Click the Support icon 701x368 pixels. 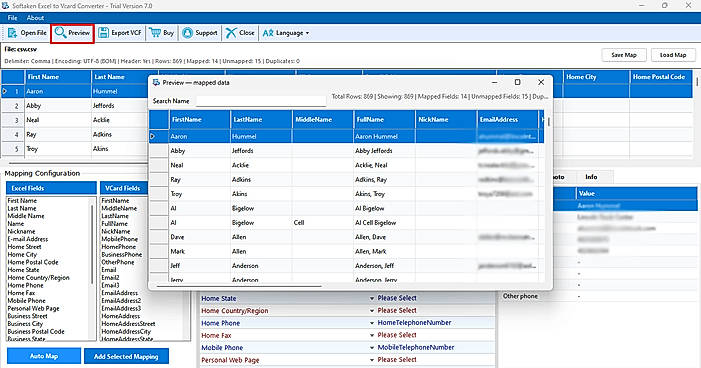click(x=187, y=33)
